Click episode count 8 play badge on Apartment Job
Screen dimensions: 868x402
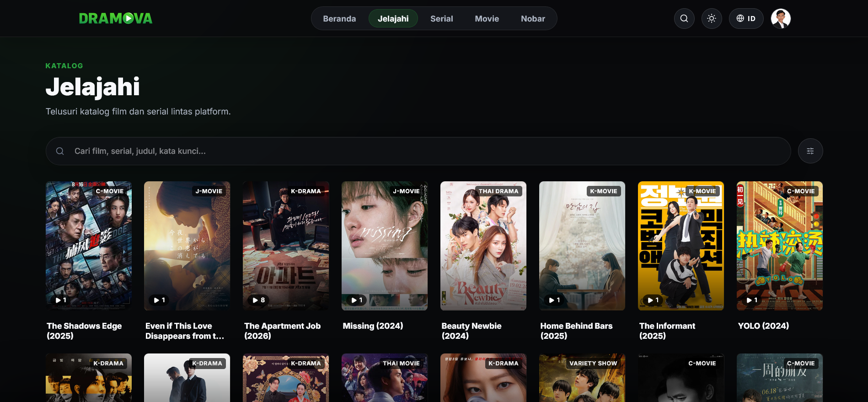tap(259, 300)
